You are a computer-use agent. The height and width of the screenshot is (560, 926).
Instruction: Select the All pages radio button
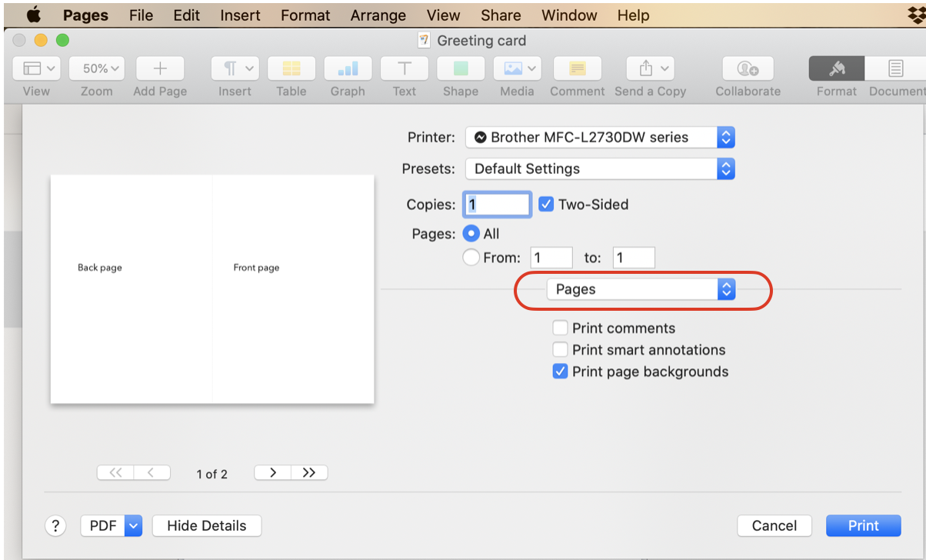click(x=471, y=234)
